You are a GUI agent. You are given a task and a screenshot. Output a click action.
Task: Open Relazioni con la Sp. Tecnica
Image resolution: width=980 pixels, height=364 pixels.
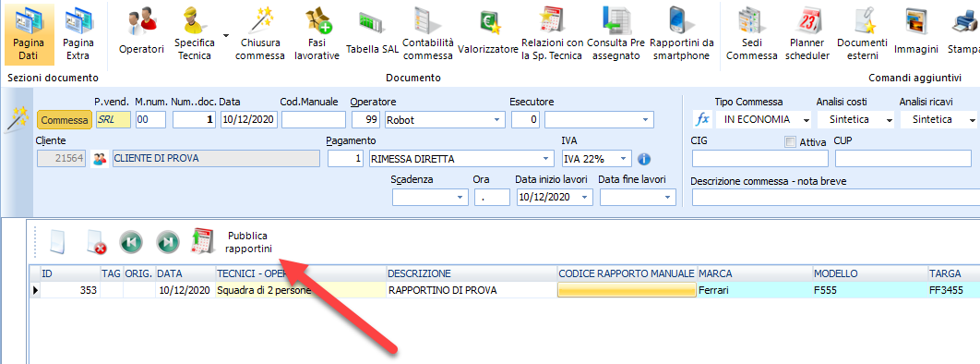(x=552, y=34)
